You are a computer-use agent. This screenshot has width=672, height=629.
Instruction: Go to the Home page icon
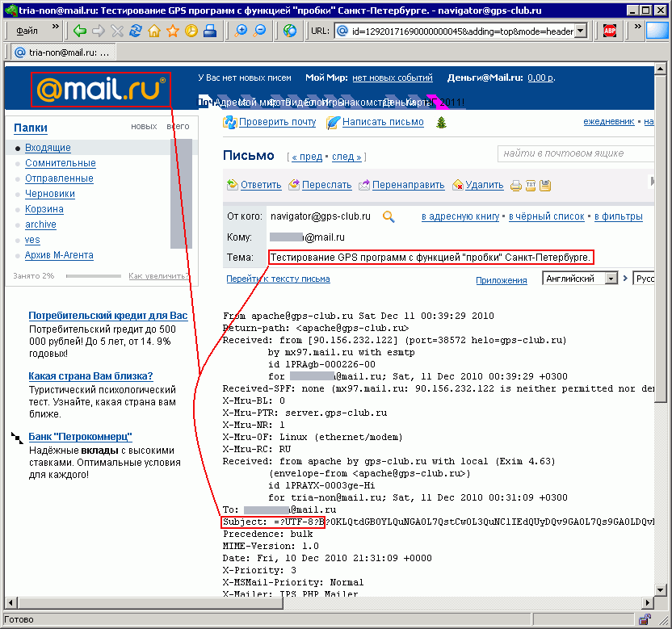pyautogui.click(x=153, y=31)
